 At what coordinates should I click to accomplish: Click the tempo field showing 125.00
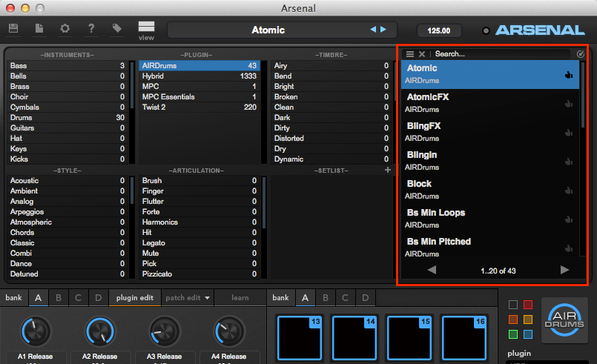coord(439,30)
